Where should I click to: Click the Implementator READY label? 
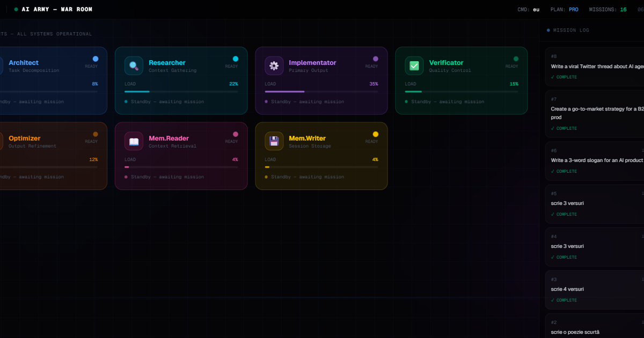click(x=371, y=67)
